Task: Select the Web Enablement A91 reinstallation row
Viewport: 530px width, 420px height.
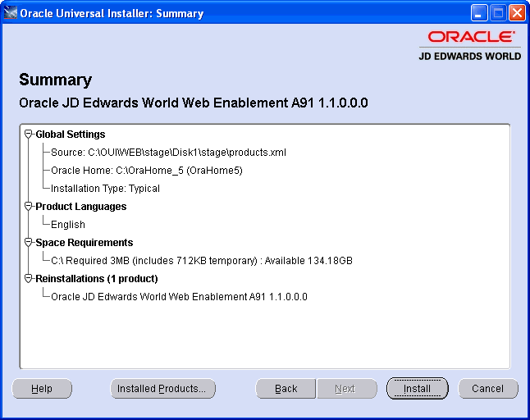Action: (179, 297)
